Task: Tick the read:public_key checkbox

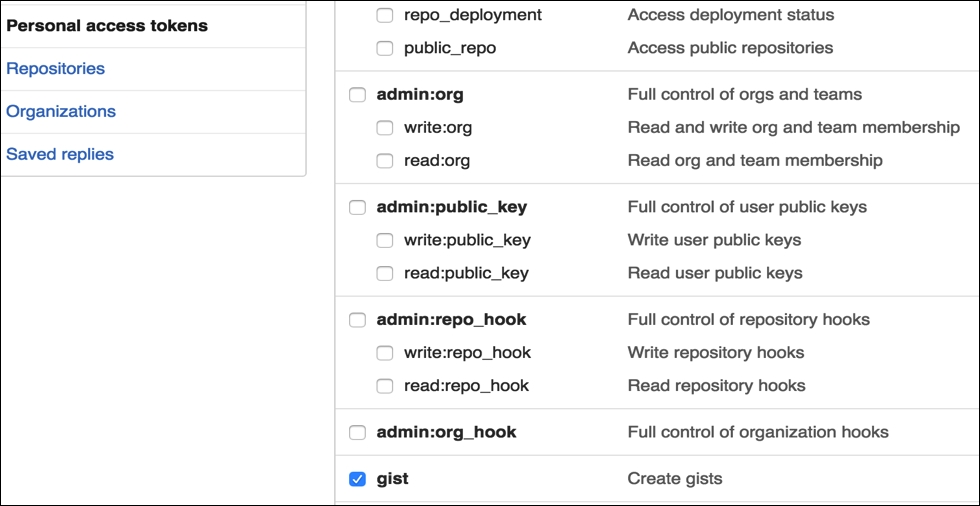Action: click(385, 273)
